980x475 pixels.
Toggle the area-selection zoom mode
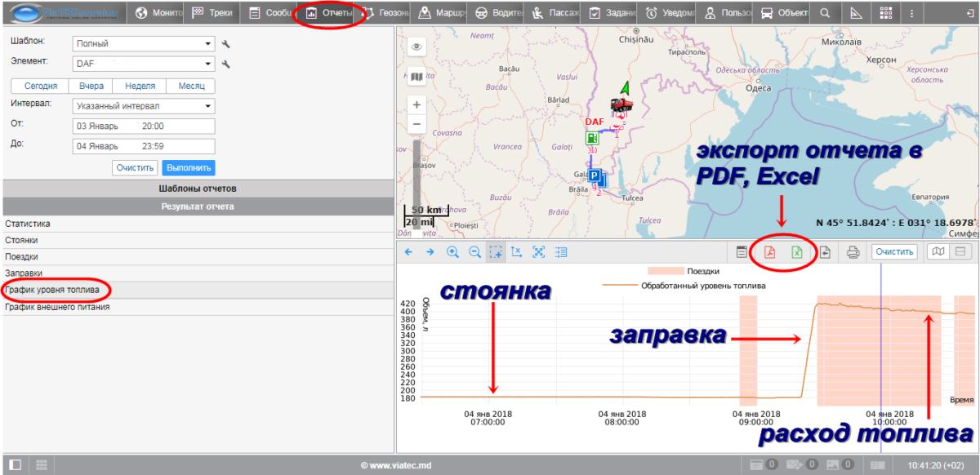[x=496, y=252]
